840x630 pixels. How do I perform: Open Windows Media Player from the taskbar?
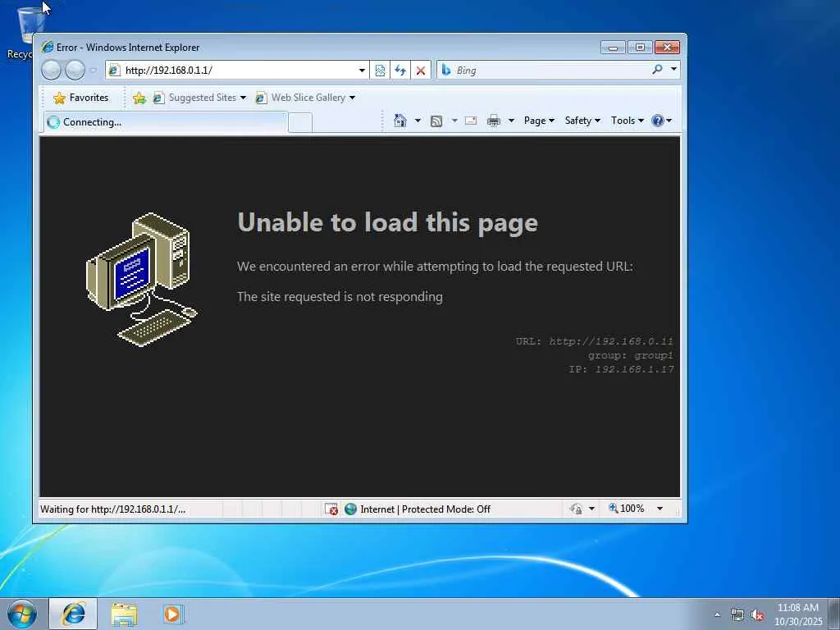(173, 614)
